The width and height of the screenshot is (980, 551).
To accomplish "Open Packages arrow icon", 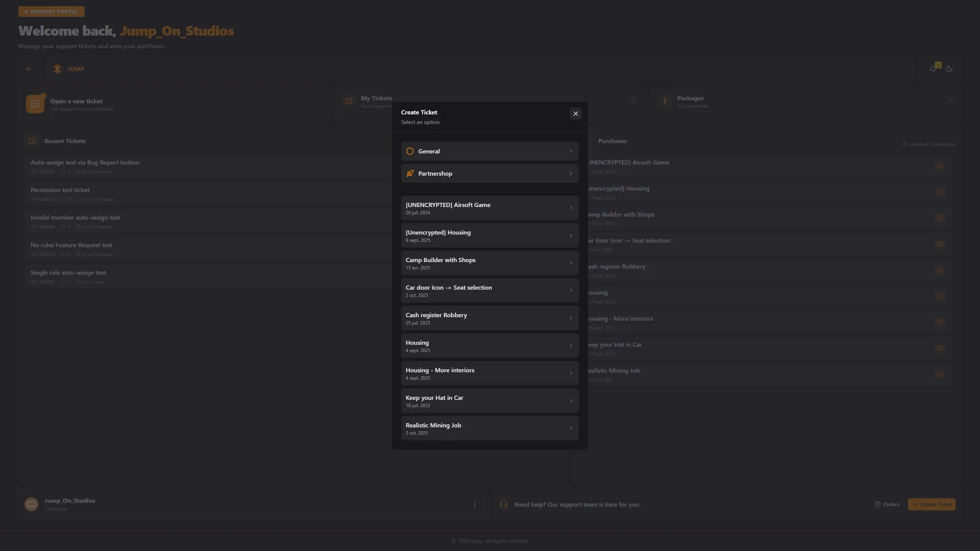I will [x=947, y=101].
